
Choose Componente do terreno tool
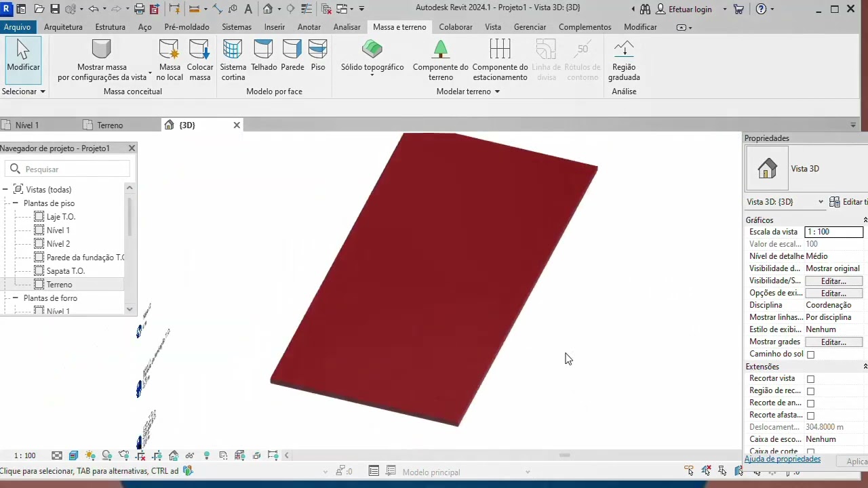(x=441, y=60)
